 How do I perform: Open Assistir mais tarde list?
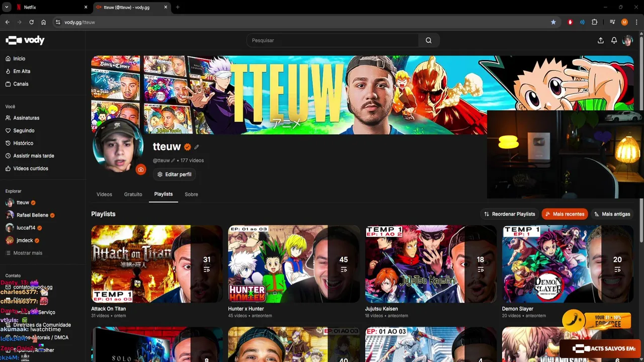pyautogui.click(x=34, y=156)
